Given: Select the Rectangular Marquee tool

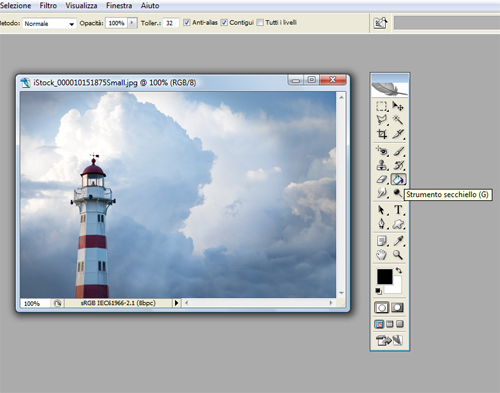Looking at the screenshot, I should [382, 106].
